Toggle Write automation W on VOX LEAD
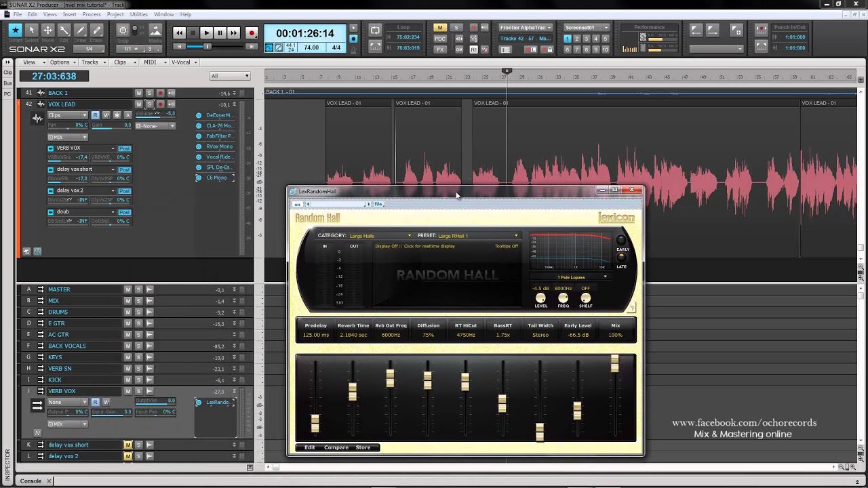Viewport: 868px width, 488px height. click(x=106, y=115)
